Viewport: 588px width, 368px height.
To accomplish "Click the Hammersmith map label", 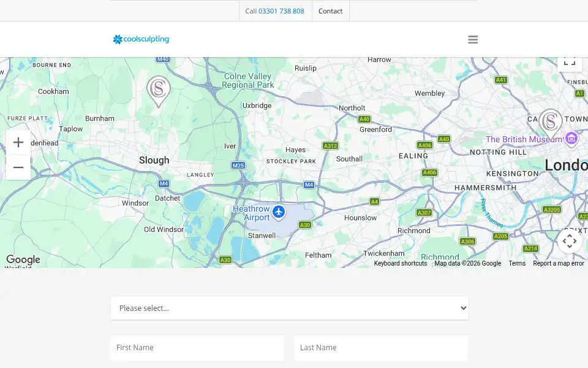I will (486, 188).
